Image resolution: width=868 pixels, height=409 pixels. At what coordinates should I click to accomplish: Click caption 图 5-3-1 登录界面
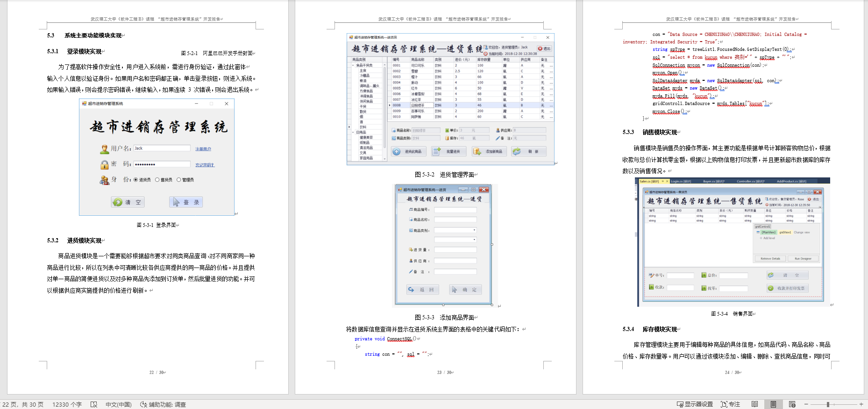point(157,225)
